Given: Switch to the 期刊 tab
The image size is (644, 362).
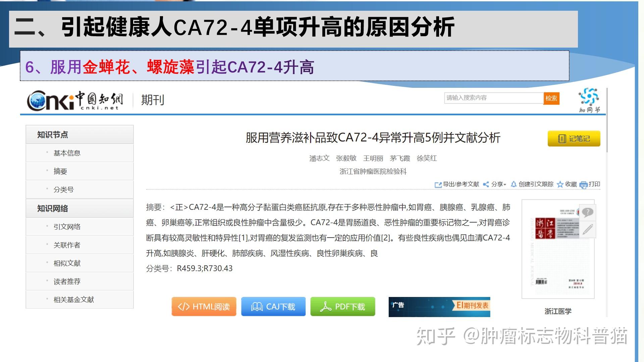Looking at the screenshot, I should [152, 100].
